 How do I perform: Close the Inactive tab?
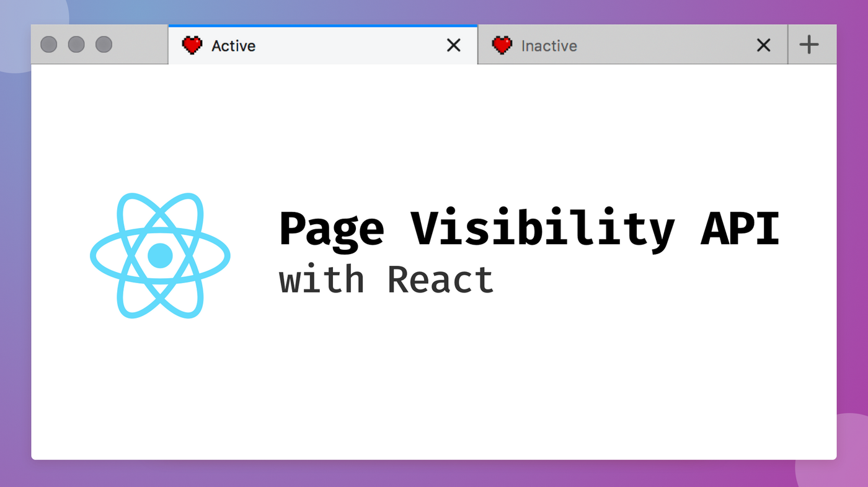click(764, 45)
